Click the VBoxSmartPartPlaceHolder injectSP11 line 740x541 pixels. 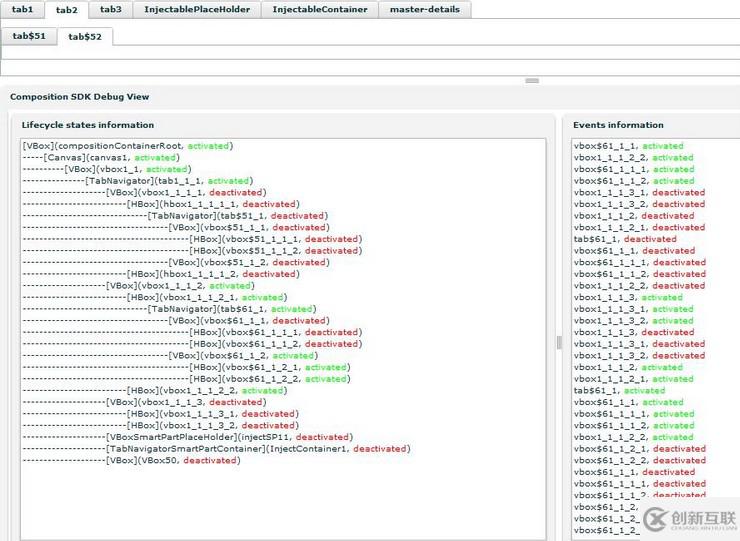228,437
